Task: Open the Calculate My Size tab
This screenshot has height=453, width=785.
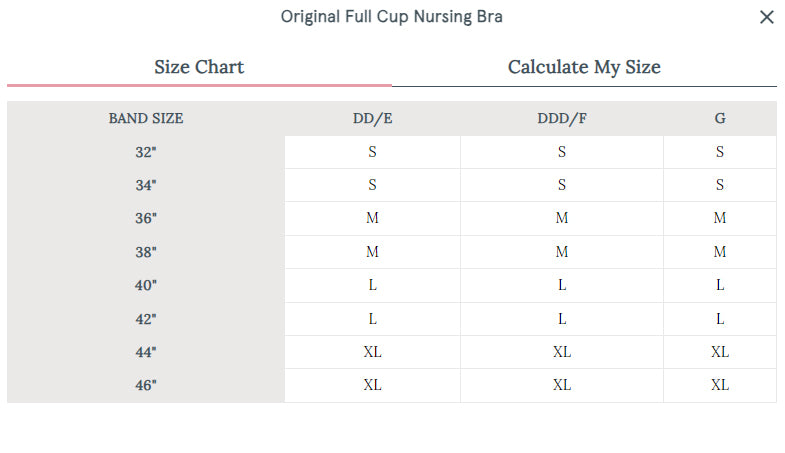Action: coord(584,67)
